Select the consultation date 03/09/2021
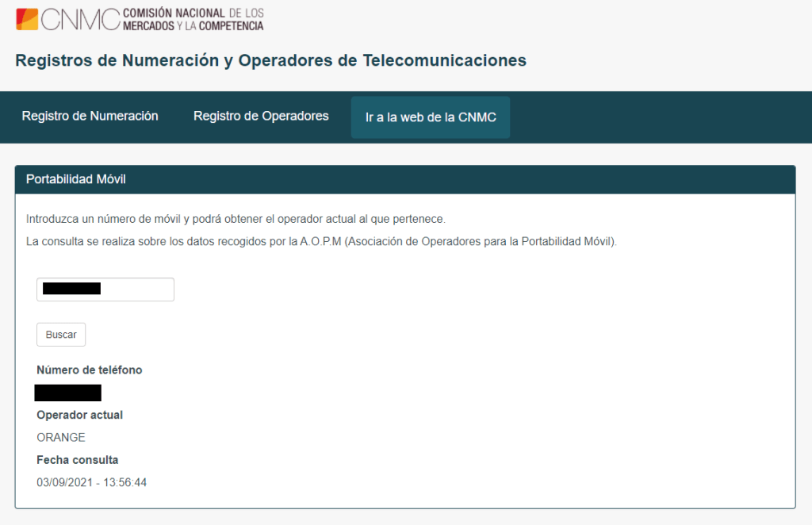 tap(84, 482)
